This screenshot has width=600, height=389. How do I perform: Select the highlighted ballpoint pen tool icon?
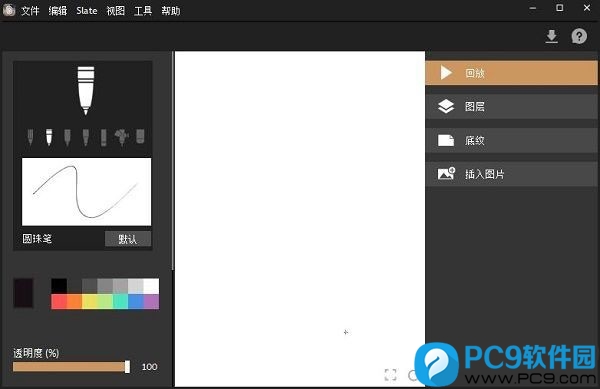click(x=49, y=137)
